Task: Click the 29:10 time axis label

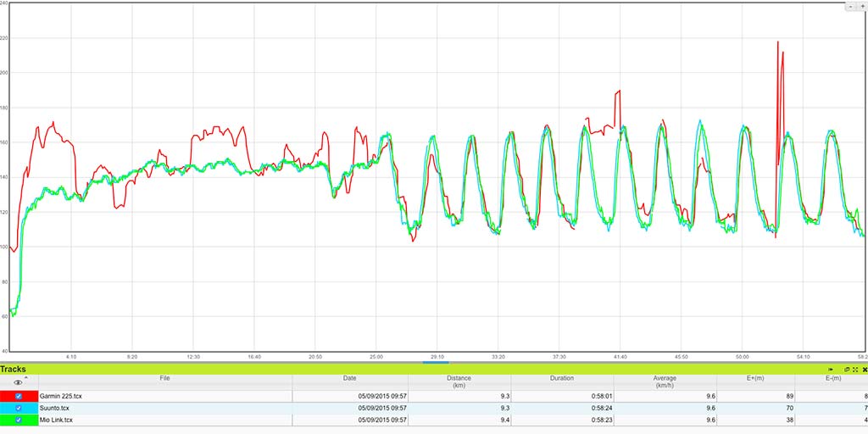Action: click(437, 357)
